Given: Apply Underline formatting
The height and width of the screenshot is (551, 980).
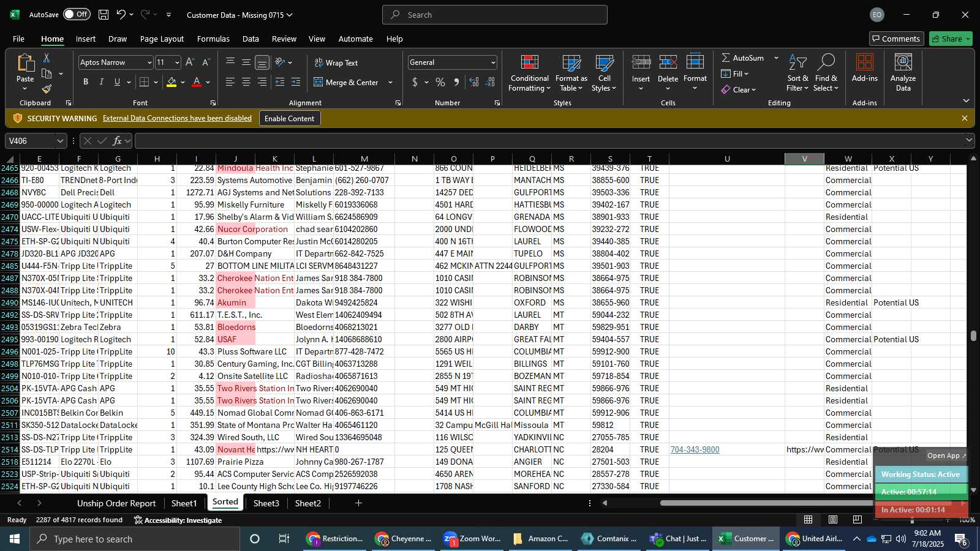Looking at the screenshot, I should 117,82.
